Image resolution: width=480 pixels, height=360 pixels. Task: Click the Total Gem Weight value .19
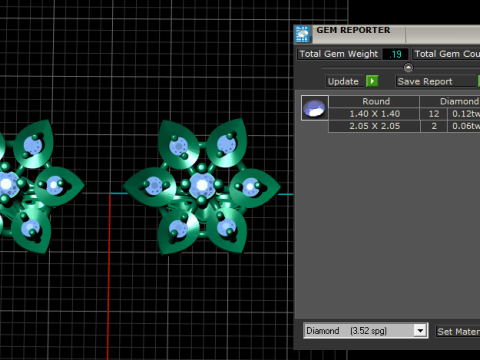click(395, 54)
